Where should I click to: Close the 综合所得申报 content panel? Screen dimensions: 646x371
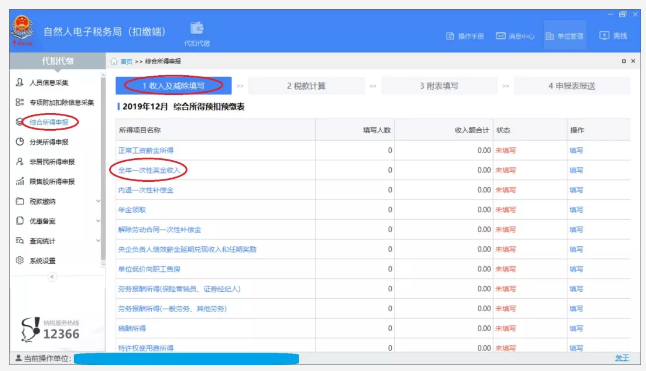pyautogui.click(x=633, y=61)
